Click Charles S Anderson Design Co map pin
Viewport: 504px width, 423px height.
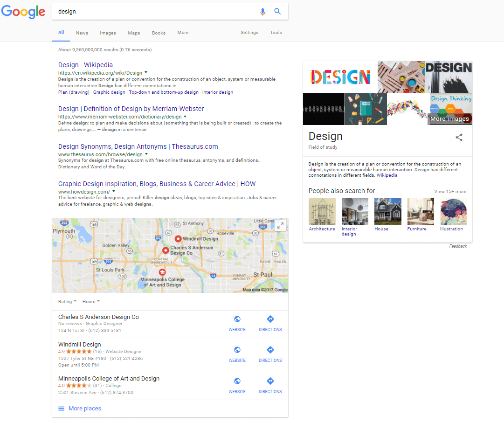166,250
